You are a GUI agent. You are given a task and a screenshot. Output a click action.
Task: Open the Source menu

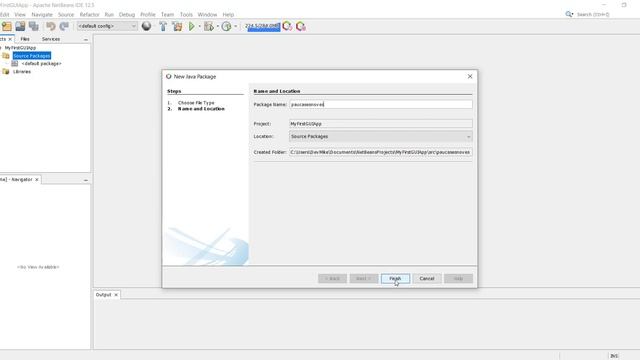[x=66, y=14]
